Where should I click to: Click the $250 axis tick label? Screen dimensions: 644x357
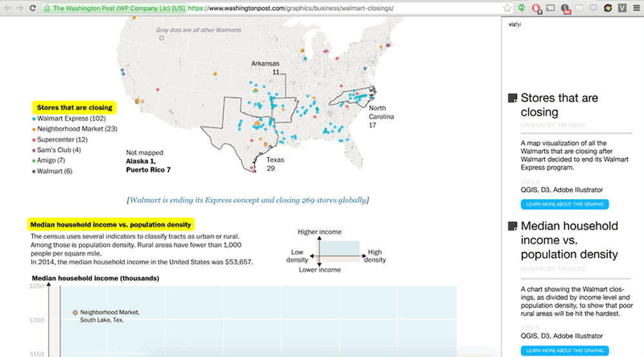pyautogui.click(x=37, y=286)
